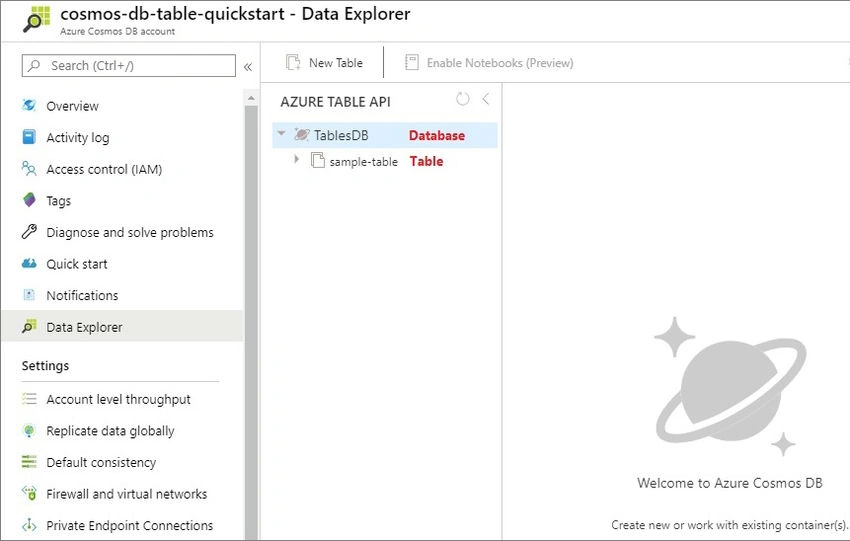Click the Enable Notebooks notebook icon
This screenshot has height=541, width=850.
pyautogui.click(x=411, y=62)
